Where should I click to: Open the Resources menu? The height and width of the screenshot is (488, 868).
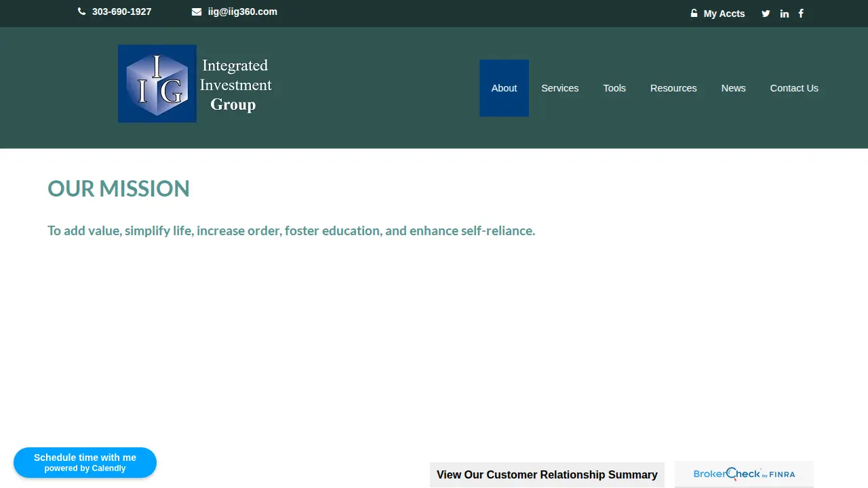pos(673,88)
